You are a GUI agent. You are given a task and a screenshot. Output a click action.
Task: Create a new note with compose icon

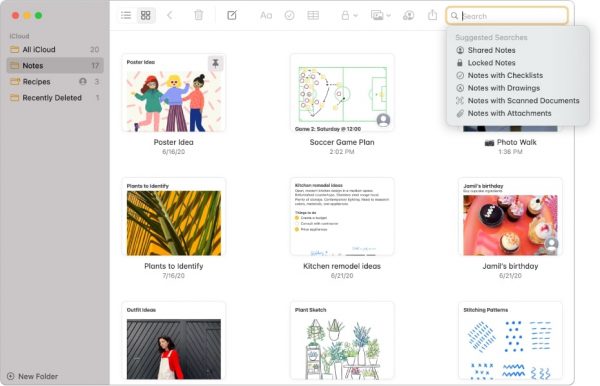pyautogui.click(x=232, y=15)
